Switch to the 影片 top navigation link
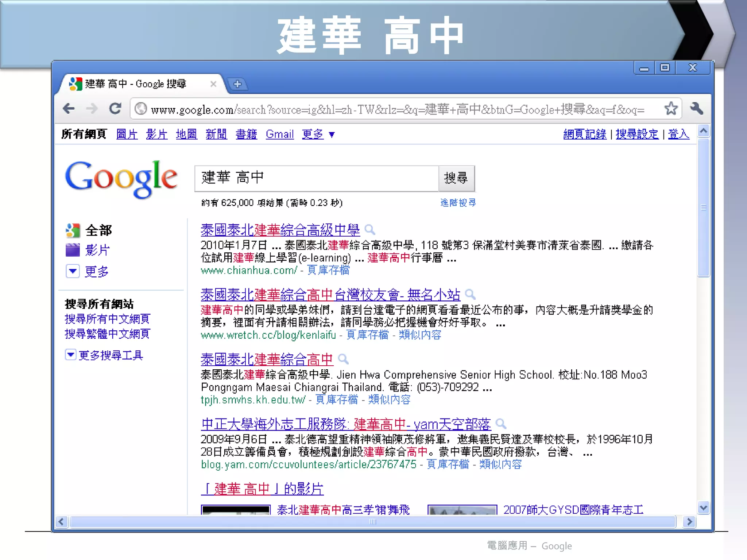Viewport: 747px width, 560px height. pyautogui.click(x=157, y=134)
